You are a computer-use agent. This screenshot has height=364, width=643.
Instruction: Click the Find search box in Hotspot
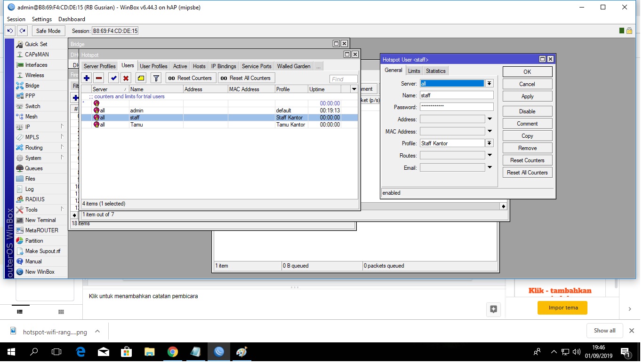tap(344, 79)
